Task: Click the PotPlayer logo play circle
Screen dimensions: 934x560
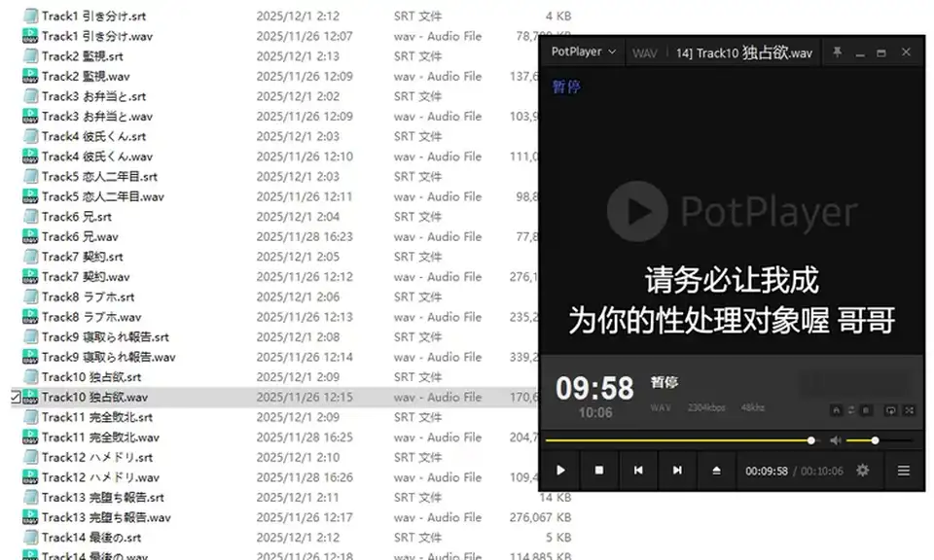Action: pos(637,211)
